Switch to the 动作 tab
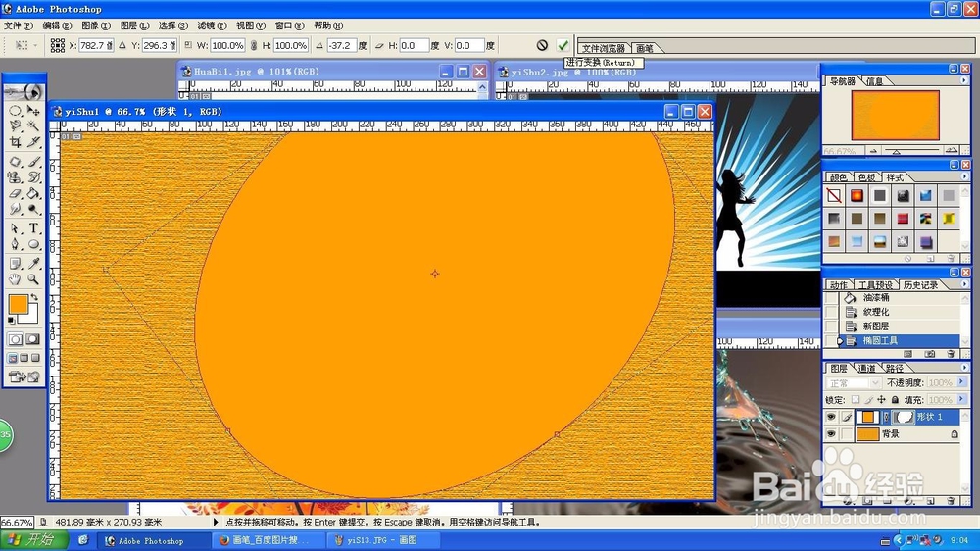This screenshot has width=980, height=551. 838,285
